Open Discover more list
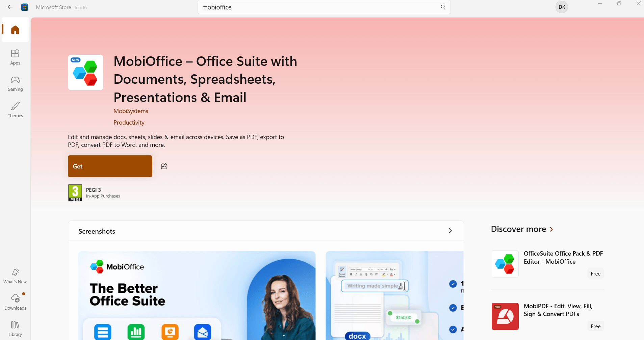Viewport: 644px width, 340px height. coord(522,229)
